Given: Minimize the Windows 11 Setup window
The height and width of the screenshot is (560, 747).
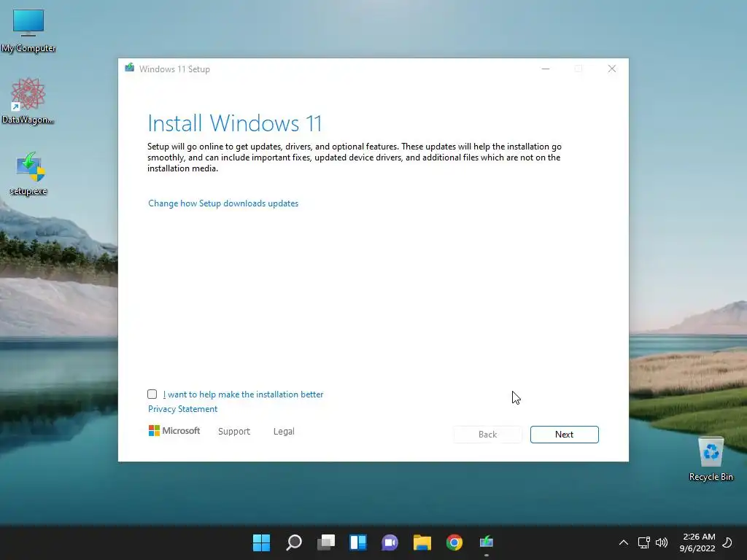Looking at the screenshot, I should (x=546, y=69).
